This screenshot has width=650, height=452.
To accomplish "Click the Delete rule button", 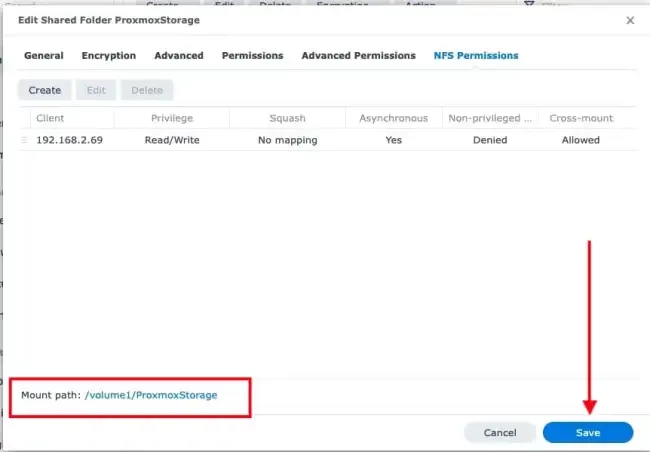I will [x=147, y=90].
